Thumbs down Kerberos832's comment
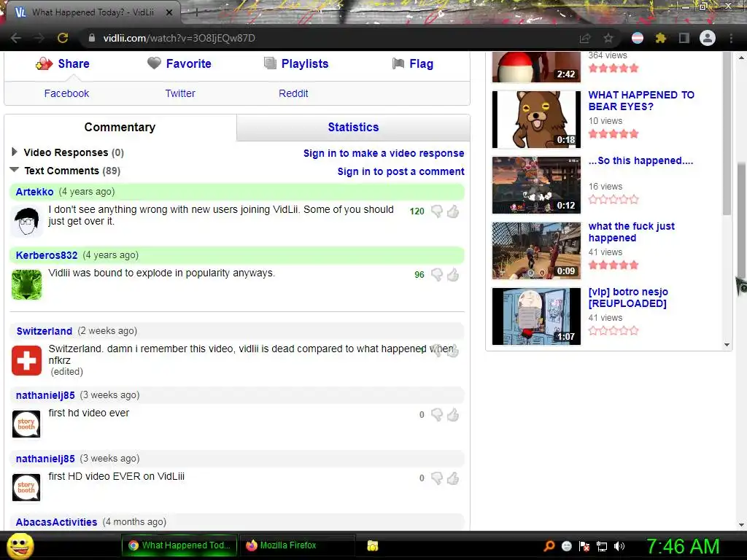 point(437,275)
